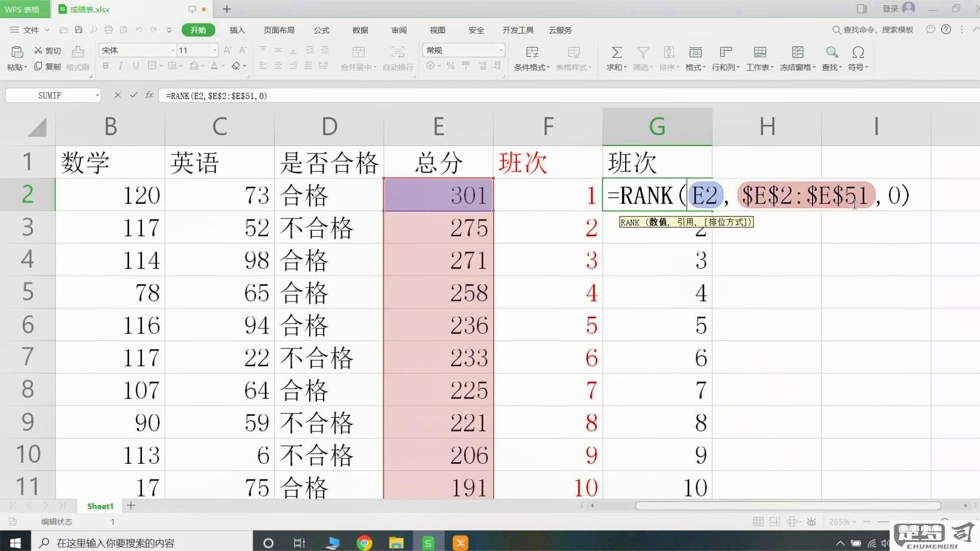Open the number format 常规 dropdown
Screen dimensions: 980x551
pyautogui.click(x=501, y=50)
